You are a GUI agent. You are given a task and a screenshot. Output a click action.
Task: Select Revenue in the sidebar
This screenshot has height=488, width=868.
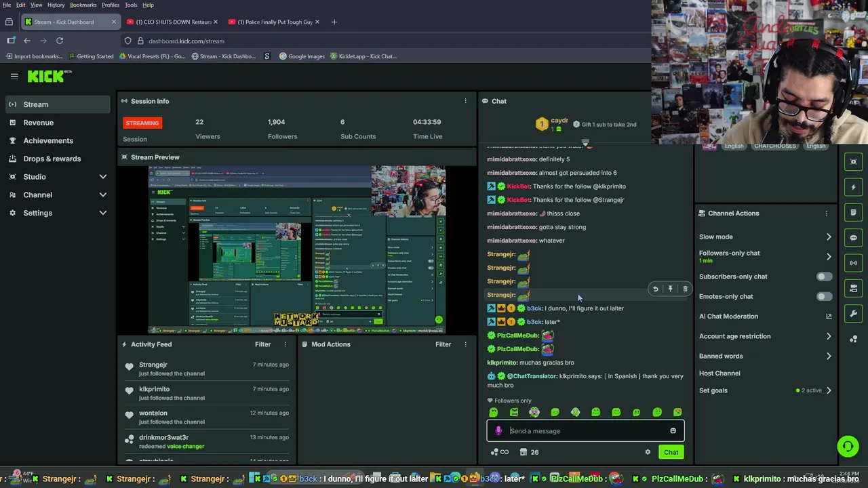coord(39,123)
